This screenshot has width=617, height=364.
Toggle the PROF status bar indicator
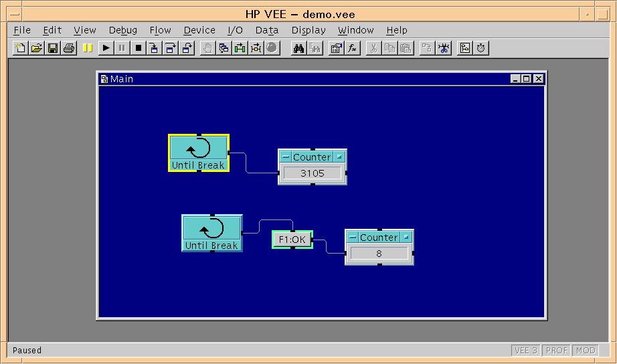pyautogui.click(x=556, y=351)
